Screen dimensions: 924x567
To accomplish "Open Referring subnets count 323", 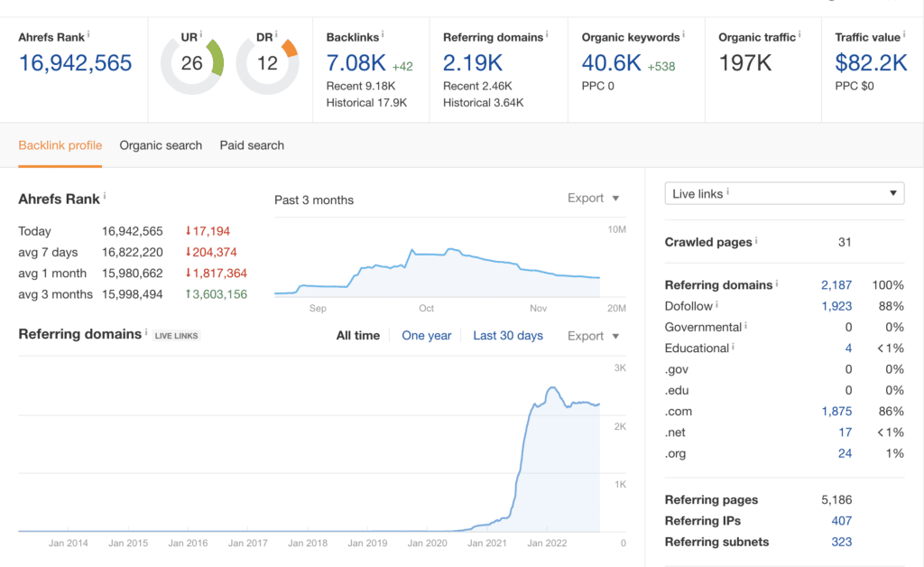I will click(842, 543).
